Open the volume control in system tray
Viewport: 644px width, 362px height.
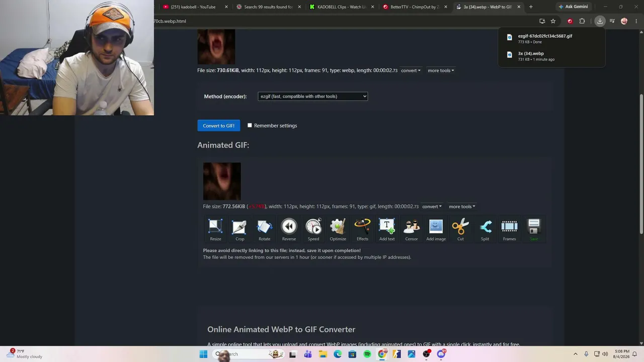[x=605, y=354]
